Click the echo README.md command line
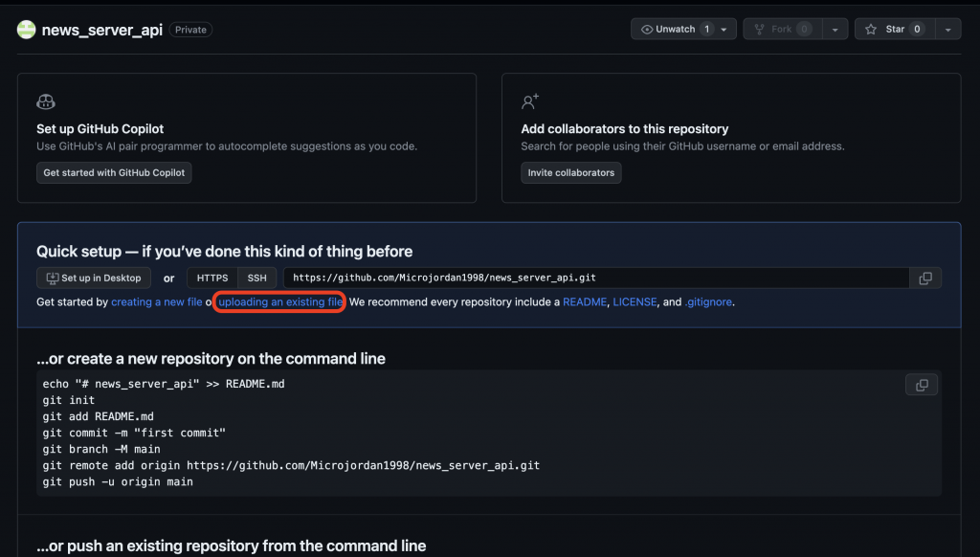 [164, 384]
